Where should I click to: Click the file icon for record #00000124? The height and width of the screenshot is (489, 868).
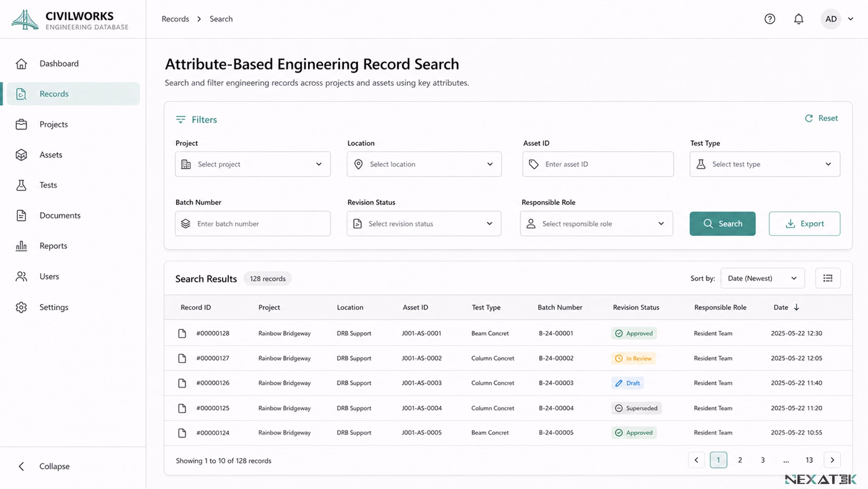coord(182,433)
